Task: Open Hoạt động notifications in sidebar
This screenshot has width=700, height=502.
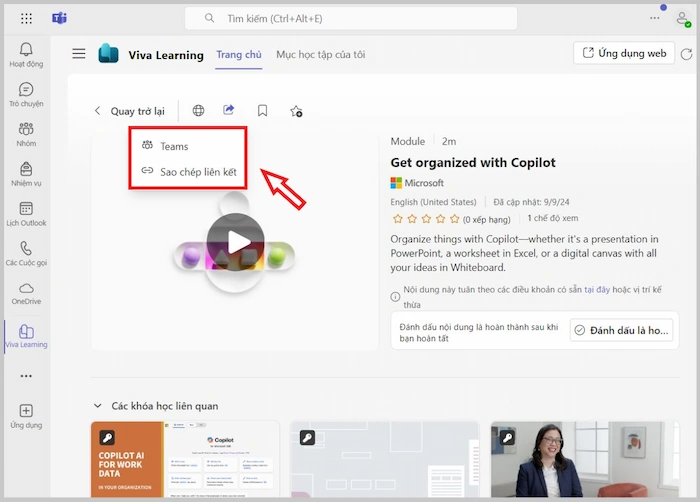Action: pyautogui.click(x=26, y=55)
